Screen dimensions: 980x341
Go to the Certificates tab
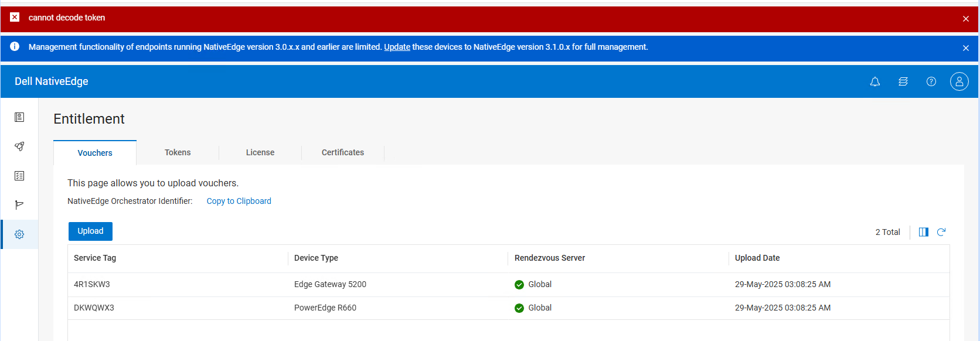[343, 152]
